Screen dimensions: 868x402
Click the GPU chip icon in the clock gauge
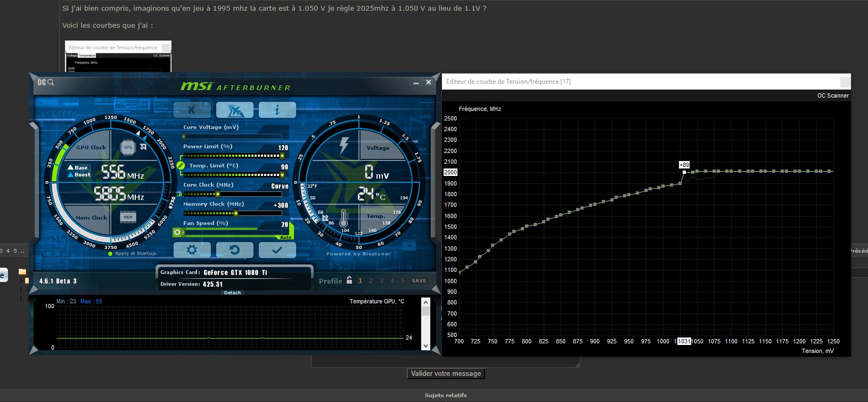click(128, 147)
